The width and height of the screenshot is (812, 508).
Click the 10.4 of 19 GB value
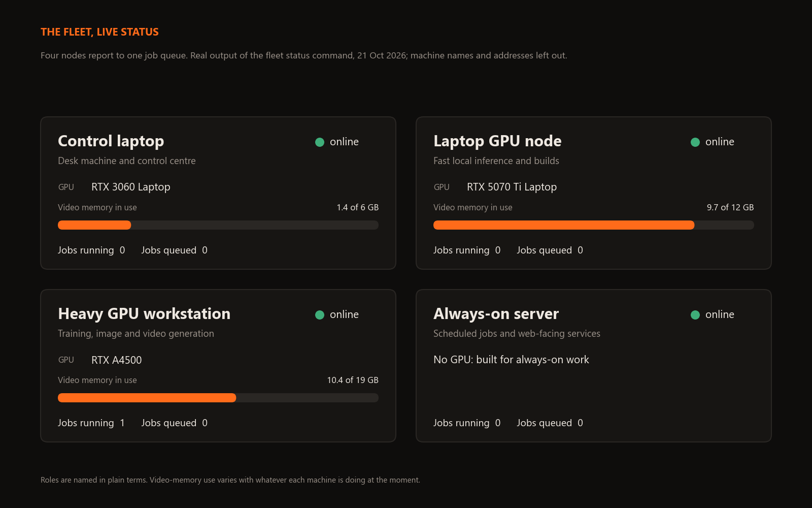(353, 380)
